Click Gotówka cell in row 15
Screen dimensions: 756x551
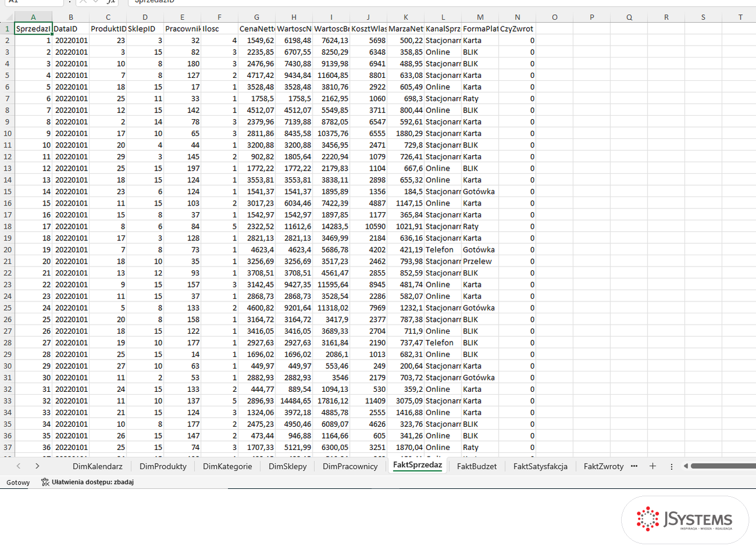[480, 191]
